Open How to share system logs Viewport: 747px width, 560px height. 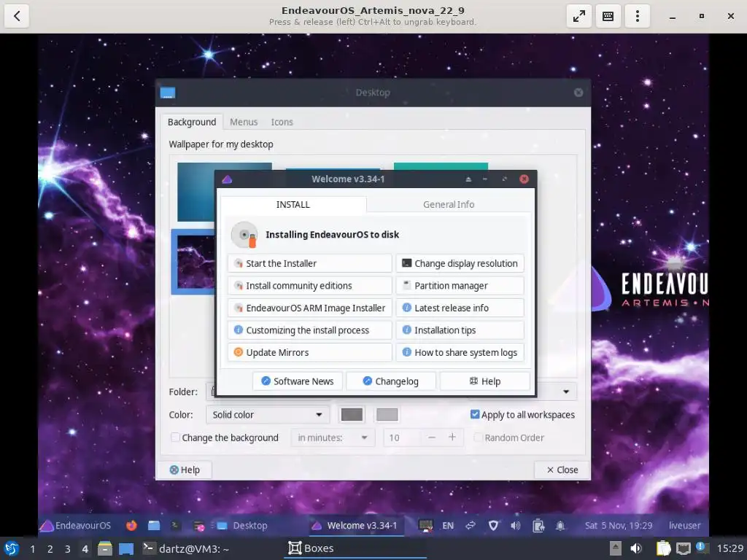(460, 353)
